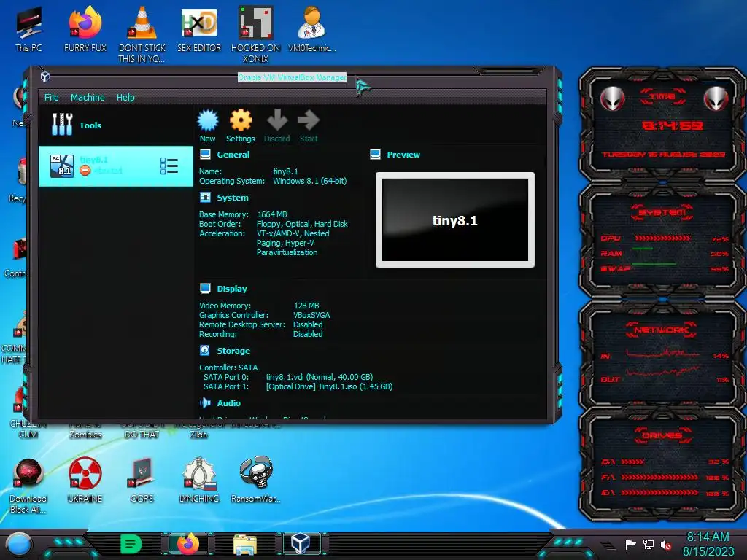The height and width of the screenshot is (560, 747).
Task: Open the Settings gear icon
Action: (x=241, y=125)
